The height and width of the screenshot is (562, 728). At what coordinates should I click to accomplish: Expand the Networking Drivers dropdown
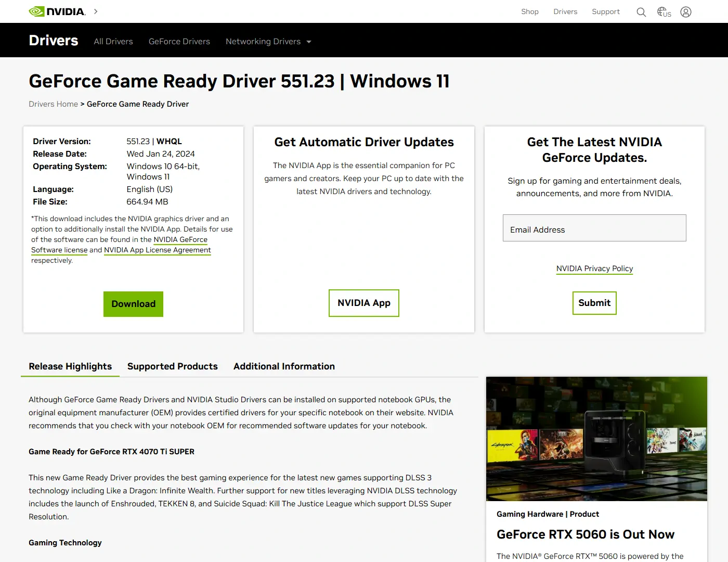point(268,42)
